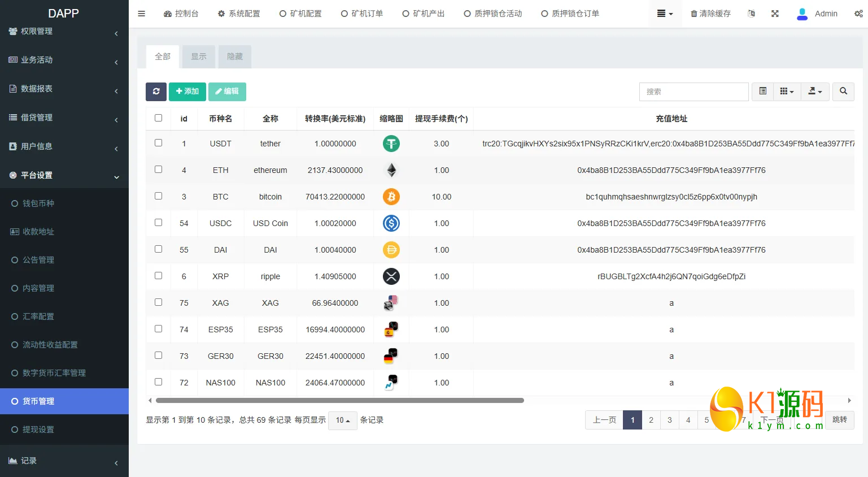Toggle the select-all header checkbox
The height and width of the screenshot is (477, 868).
click(158, 118)
